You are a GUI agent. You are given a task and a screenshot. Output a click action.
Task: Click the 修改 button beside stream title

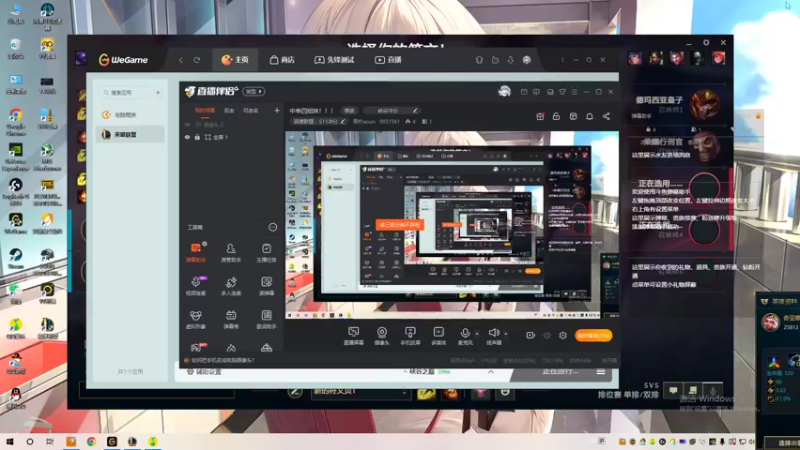point(349,110)
